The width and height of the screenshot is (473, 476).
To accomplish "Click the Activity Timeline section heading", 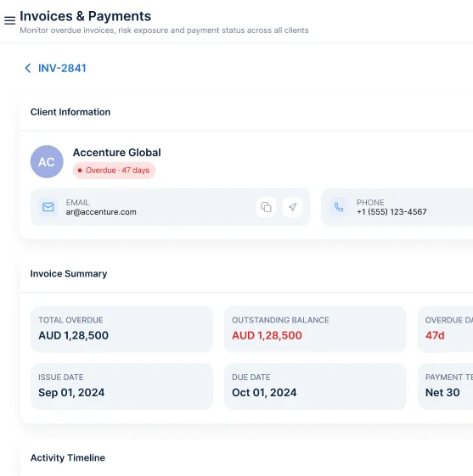I will point(68,458).
